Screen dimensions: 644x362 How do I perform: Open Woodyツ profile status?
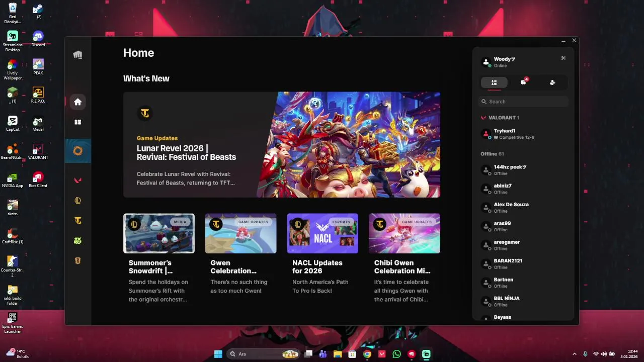click(503, 62)
